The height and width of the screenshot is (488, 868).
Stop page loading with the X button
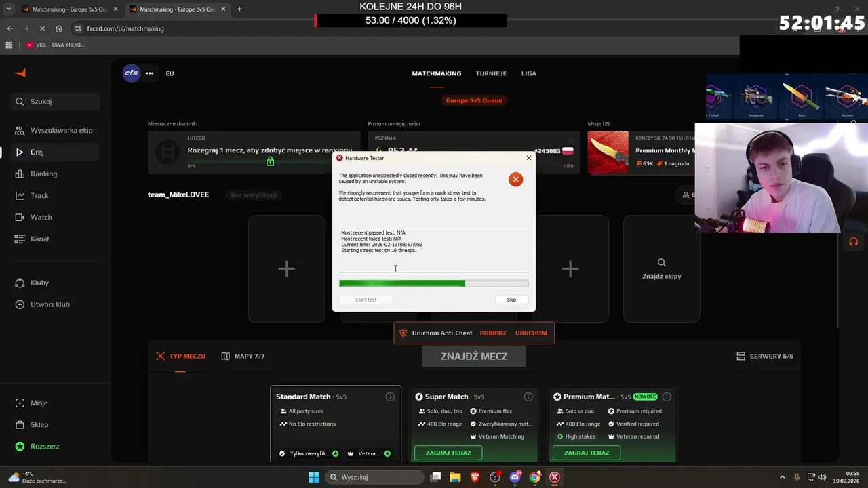pyautogui.click(x=42, y=28)
